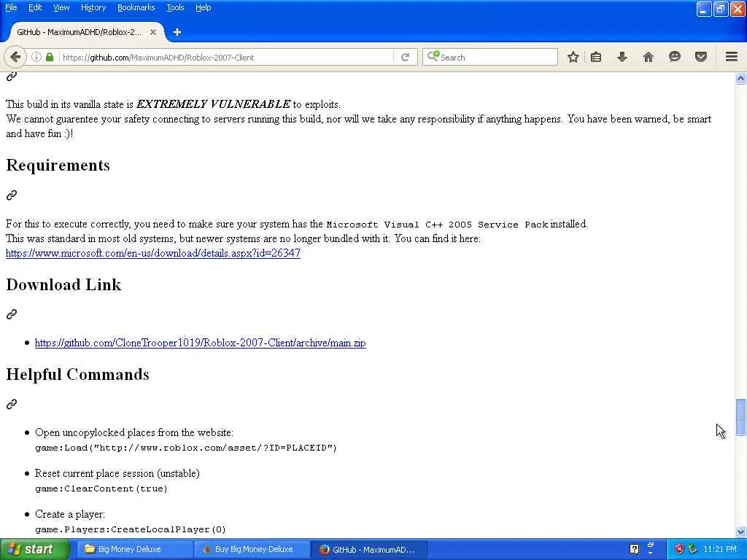Open the File menu
The width and height of the screenshot is (747, 560).
(11, 7)
